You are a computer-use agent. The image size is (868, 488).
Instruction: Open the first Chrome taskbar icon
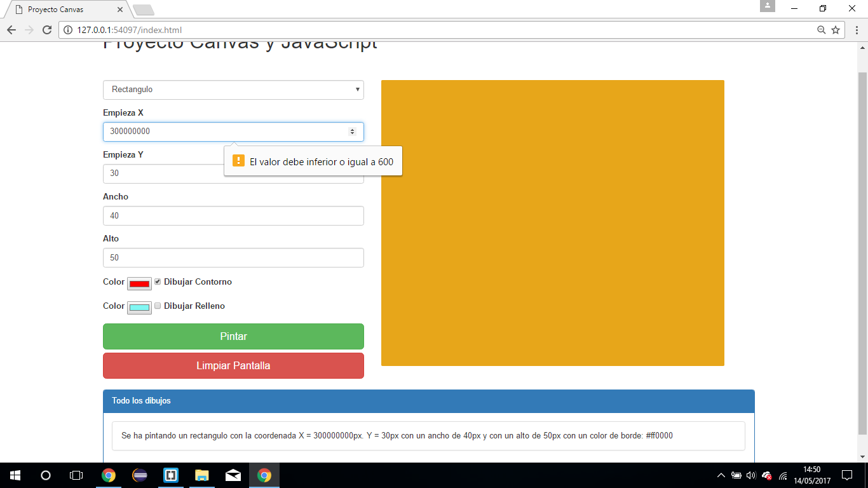click(109, 475)
